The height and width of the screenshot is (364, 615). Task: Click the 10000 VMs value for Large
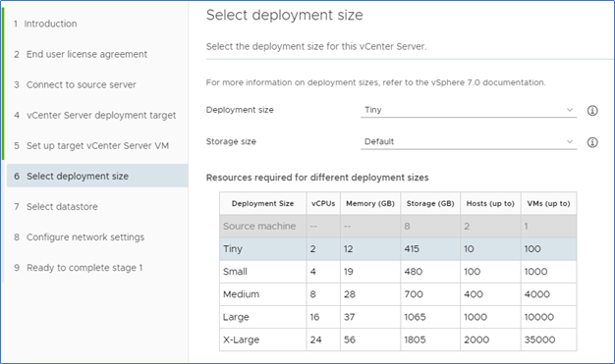tap(539, 317)
